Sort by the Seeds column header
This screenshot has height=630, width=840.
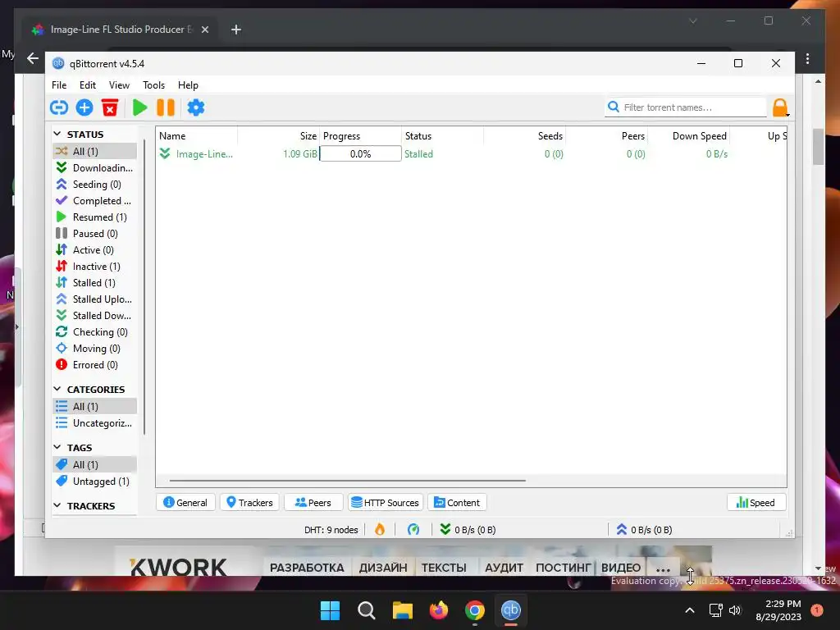[524, 136]
